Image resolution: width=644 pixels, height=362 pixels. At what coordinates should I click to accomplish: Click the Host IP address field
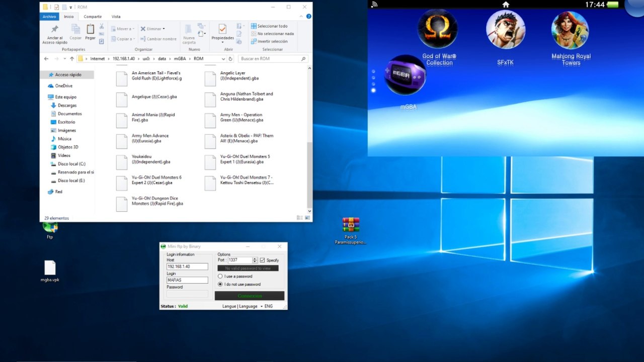coord(187,266)
